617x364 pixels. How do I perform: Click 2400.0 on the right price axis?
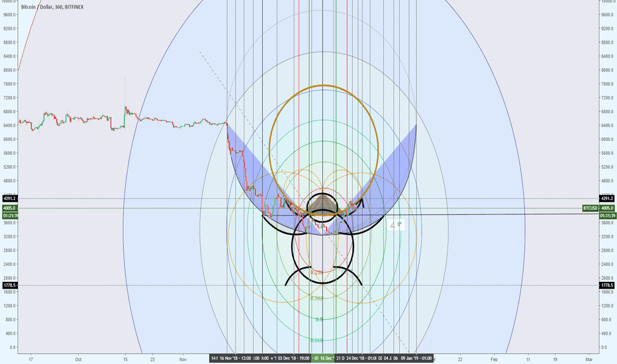[607, 264]
